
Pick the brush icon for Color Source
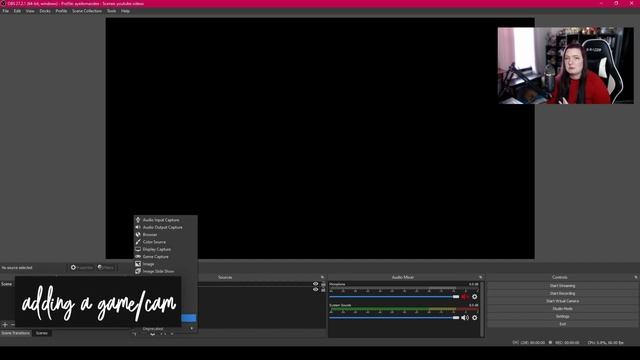click(138, 242)
